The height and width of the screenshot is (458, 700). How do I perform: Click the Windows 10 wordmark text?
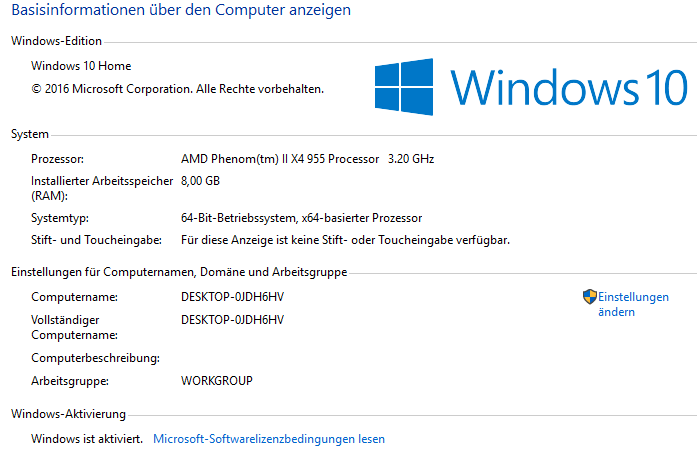[x=569, y=87]
